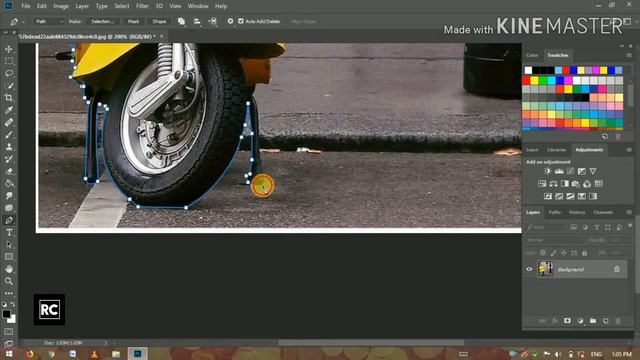Toggle shape layer filter
This screenshot has height=360, width=640.
click(608, 227)
